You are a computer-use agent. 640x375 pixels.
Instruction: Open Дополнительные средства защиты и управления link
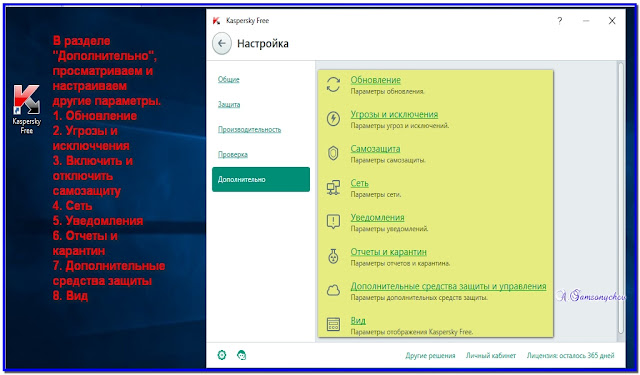(448, 286)
